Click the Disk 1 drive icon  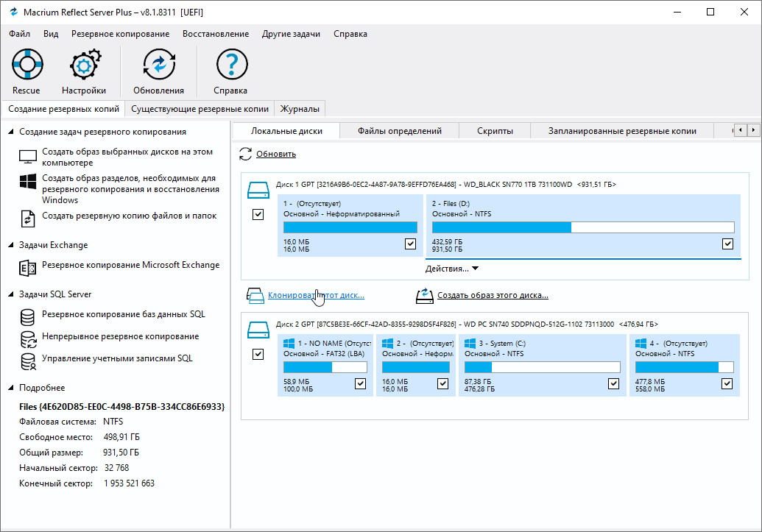[x=258, y=190]
